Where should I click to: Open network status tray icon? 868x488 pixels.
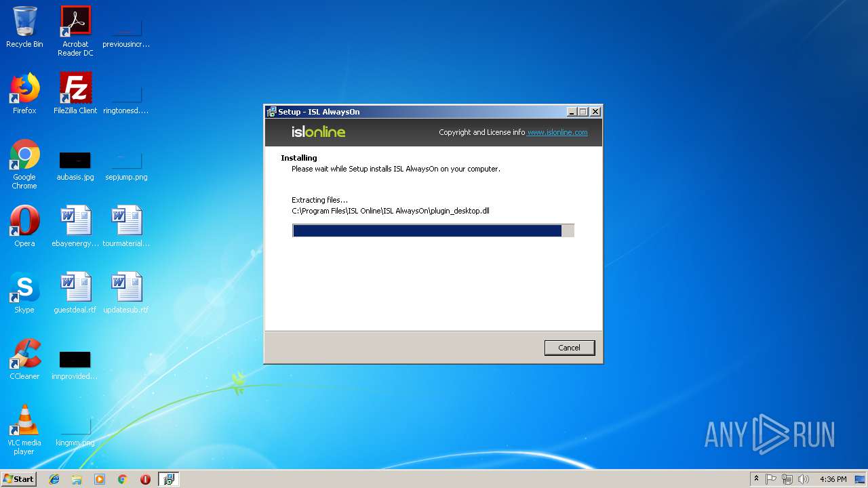[x=787, y=479]
